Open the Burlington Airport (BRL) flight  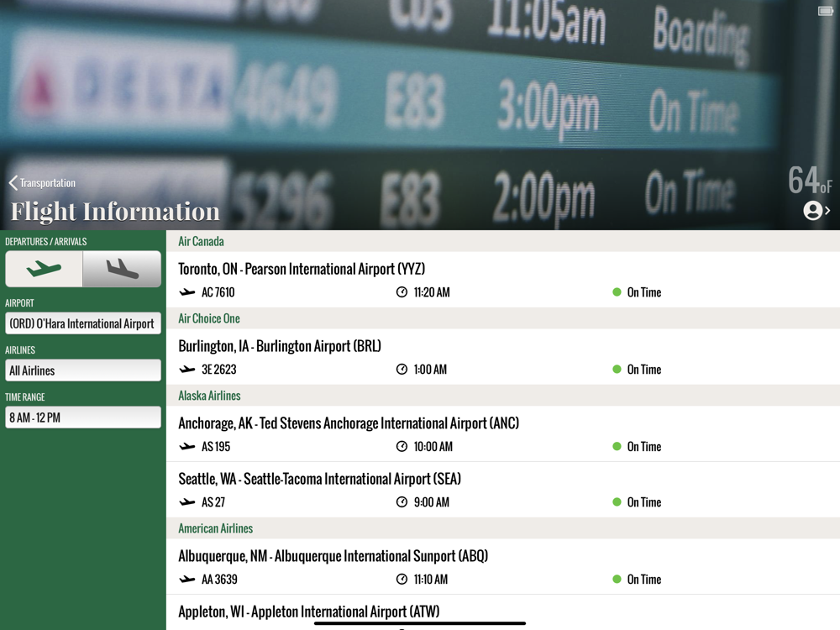tap(503, 357)
